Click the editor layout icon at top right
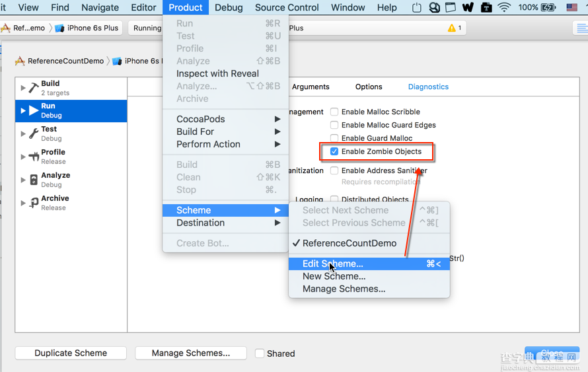 [581, 28]
